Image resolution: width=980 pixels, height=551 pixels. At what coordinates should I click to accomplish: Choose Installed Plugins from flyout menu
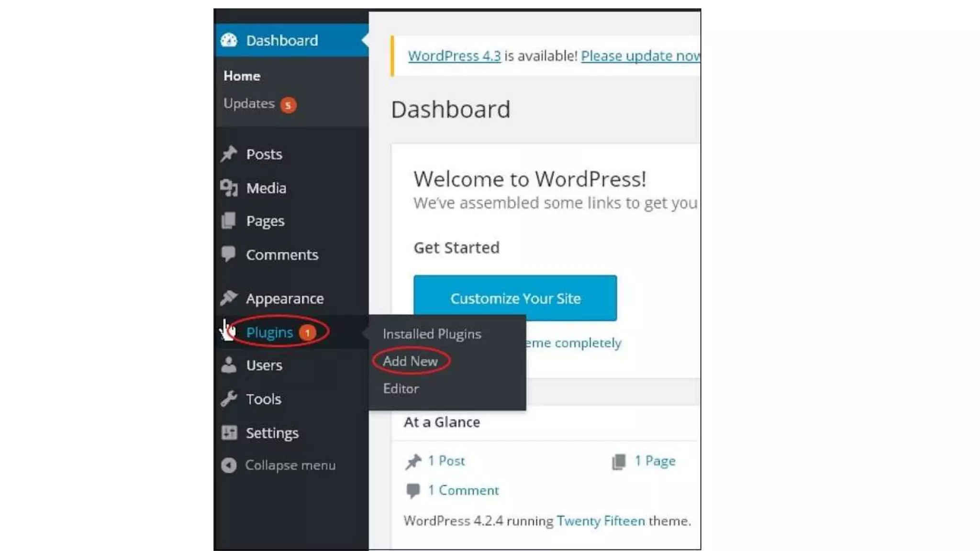point(432,334)
